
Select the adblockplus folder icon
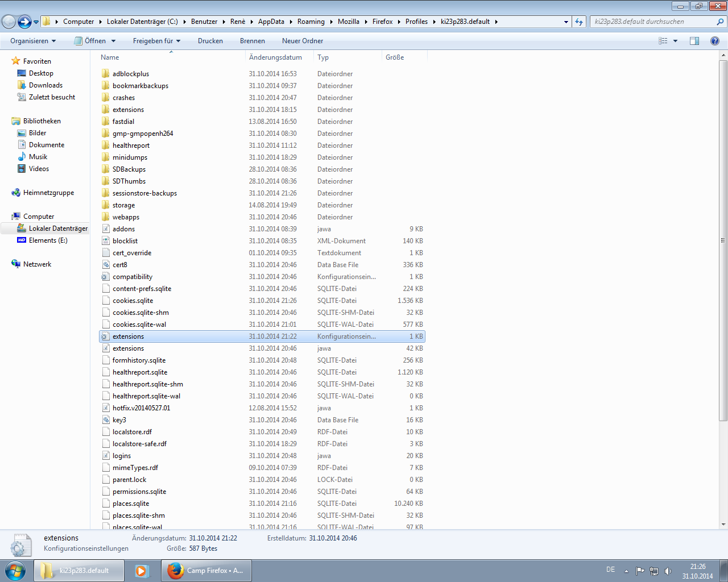[105, 74]
